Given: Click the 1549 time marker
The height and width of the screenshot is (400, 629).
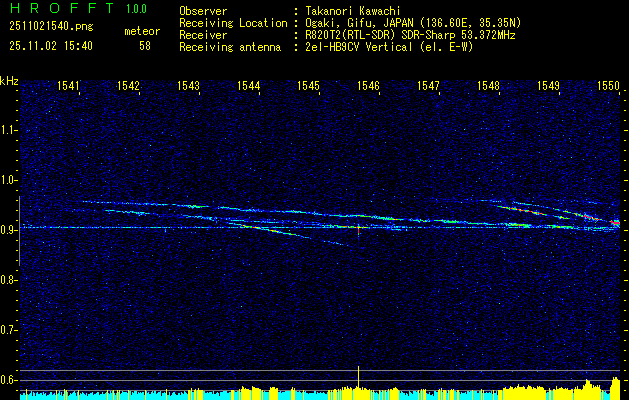Looking at the screenshot, I should pyautogui.click(x=549, y=85).
